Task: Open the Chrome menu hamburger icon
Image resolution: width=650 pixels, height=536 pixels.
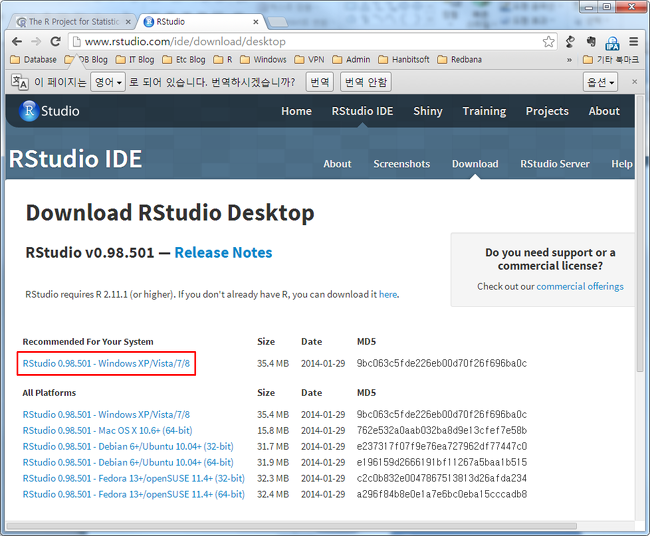Action: [633, 41]
